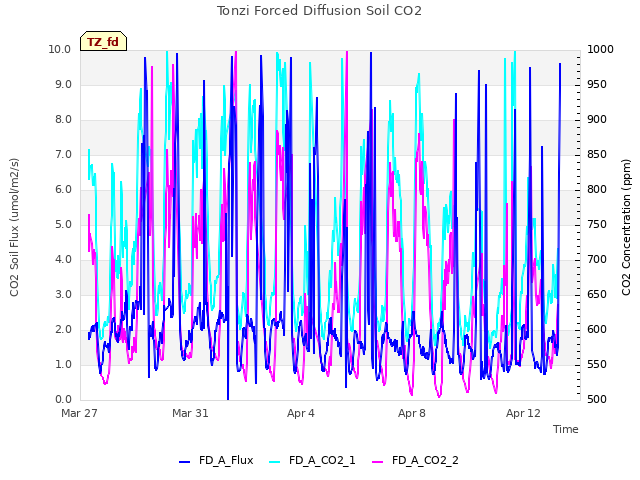Viewport: 640px width, 480px height.
Task: Click the 10.0 left axis value
Action: click(x=60, y=49)
